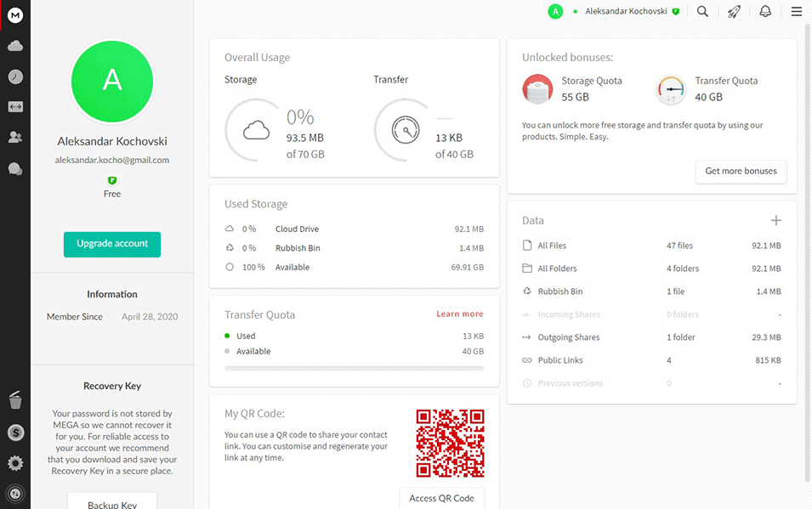Open the Rubbish Bin sidebar icon

pos(14,399)
